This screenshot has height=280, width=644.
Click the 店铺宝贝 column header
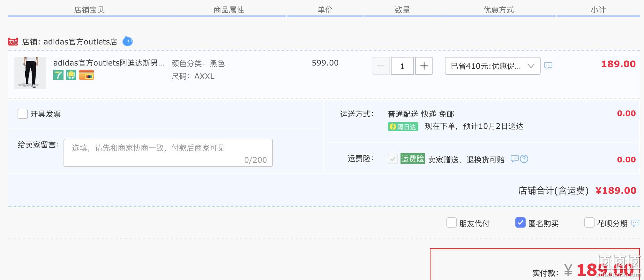click(89, 10)
